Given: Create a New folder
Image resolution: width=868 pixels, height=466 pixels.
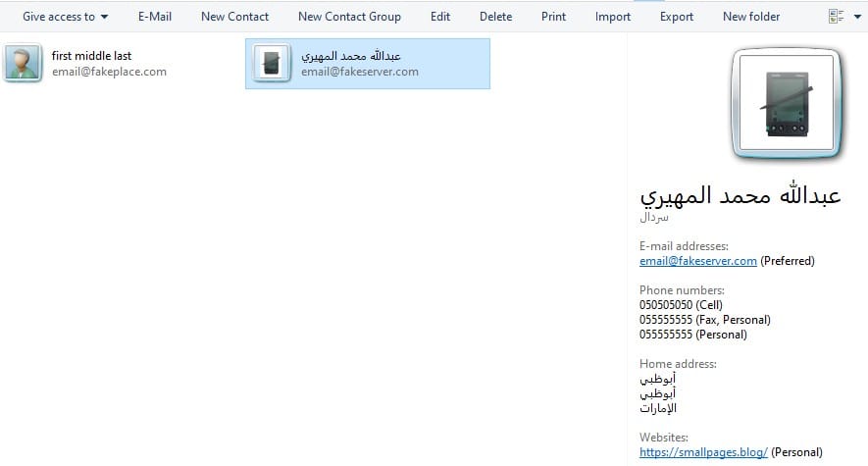Looking at the screenshot, I should 751,17.
